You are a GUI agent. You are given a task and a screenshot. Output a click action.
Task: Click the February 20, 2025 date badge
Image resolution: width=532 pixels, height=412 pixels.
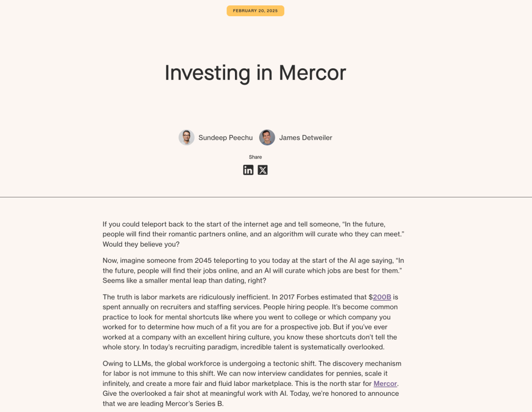click(x=255, y=11)
